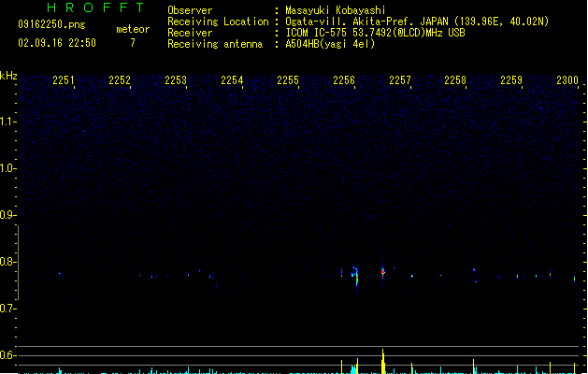The height and width of the screenshot is (374, 588).
Task: Click the 2255 time marker
Action: coord(288,80)
